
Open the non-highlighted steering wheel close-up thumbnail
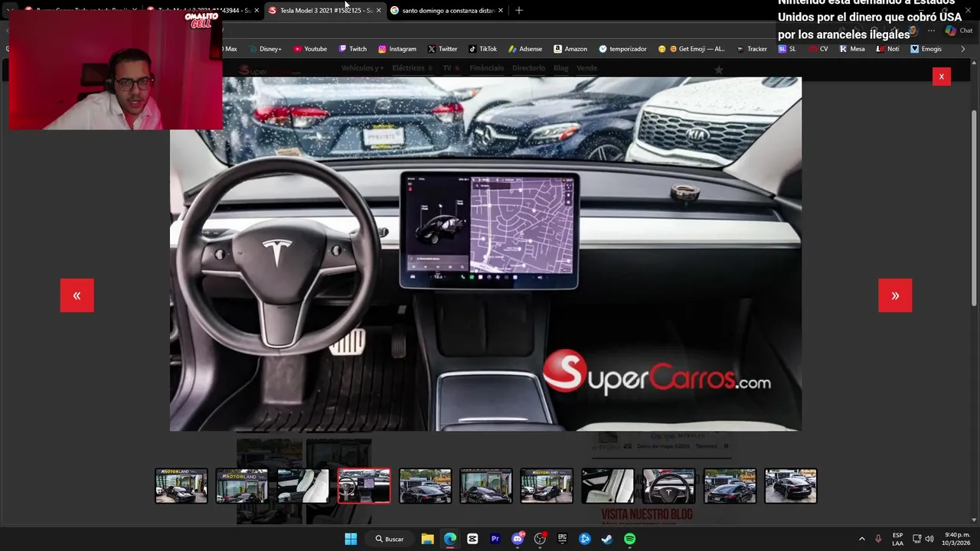point(668,486)
